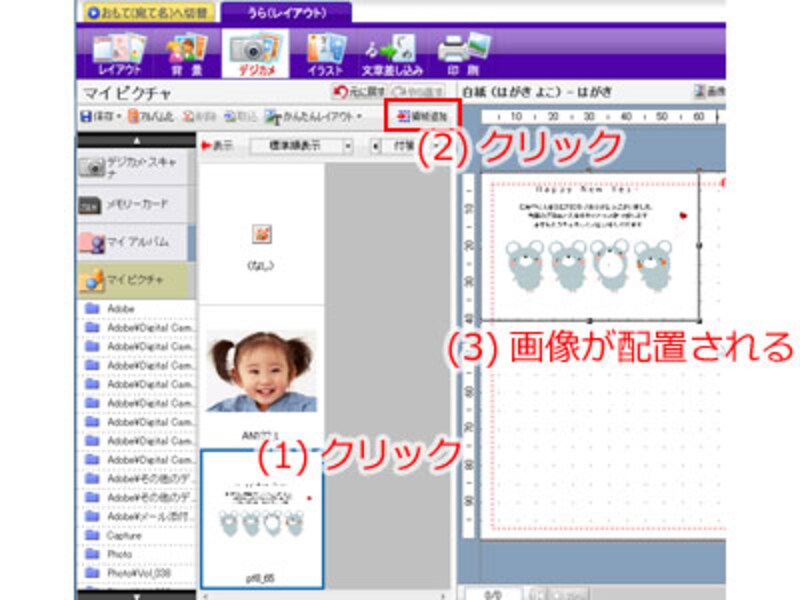Select メモリーカード source in sidebar
Viewport: 800px width, 600px height.
click(x=133, y=204)
